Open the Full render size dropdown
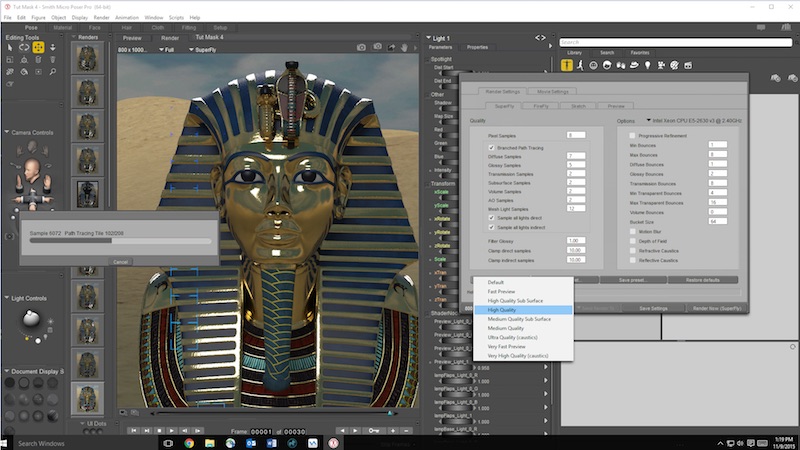The width and height of the screenshot is (800, 450). [x=166, y=49]
